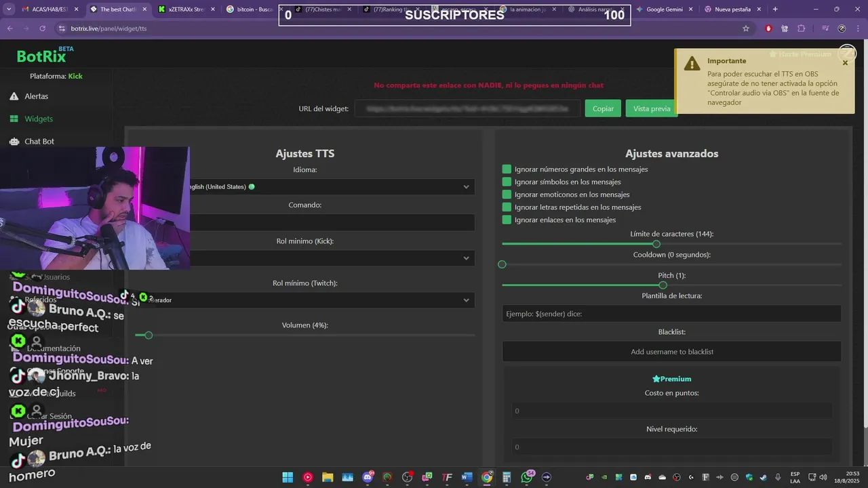Click the Copiar button
868x488 pixels.
coord(603,108)
